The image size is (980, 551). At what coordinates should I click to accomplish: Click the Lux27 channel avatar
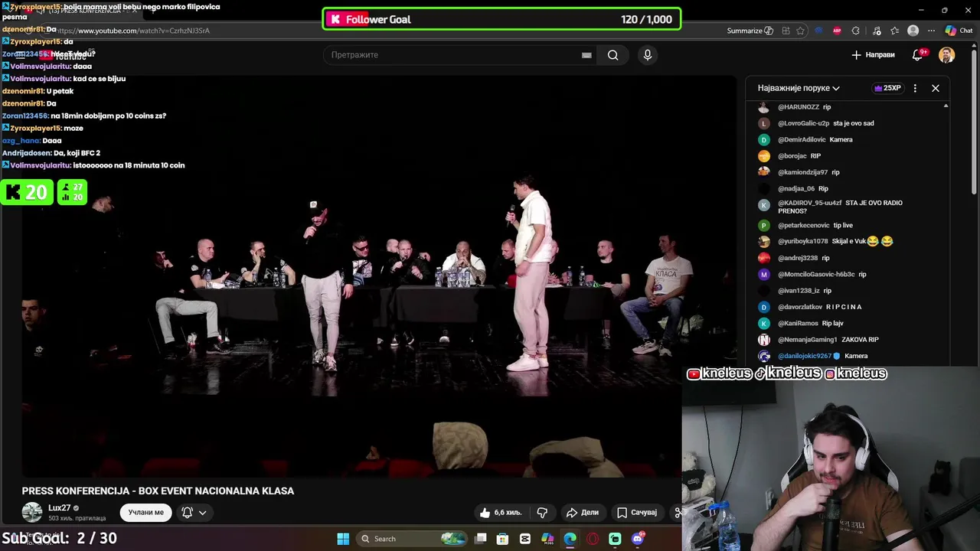pos(32,513)
